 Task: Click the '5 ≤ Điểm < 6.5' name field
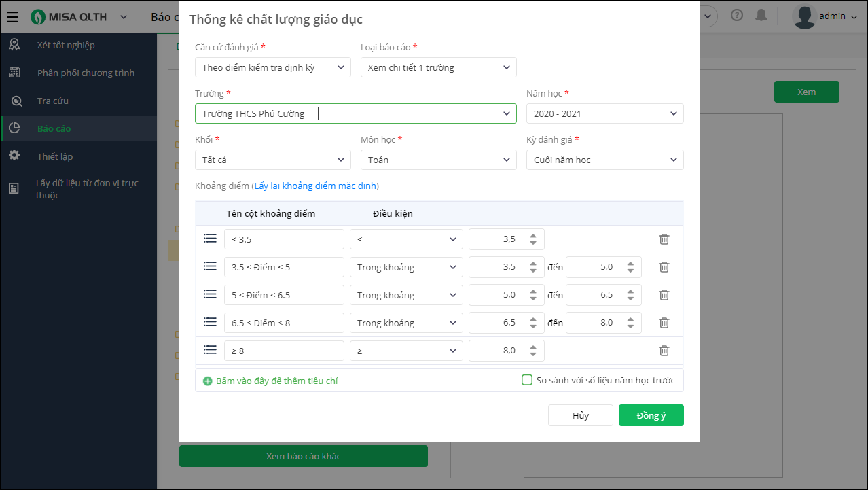[284, 295]
